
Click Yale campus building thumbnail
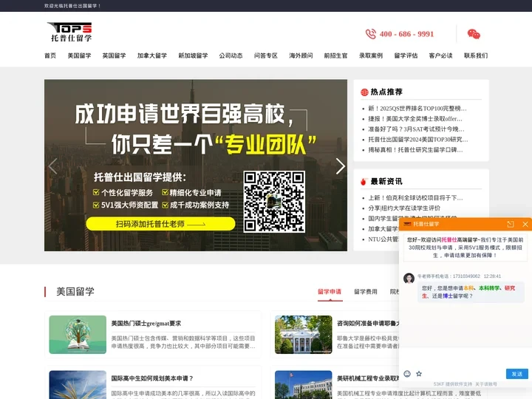[304, 335]
